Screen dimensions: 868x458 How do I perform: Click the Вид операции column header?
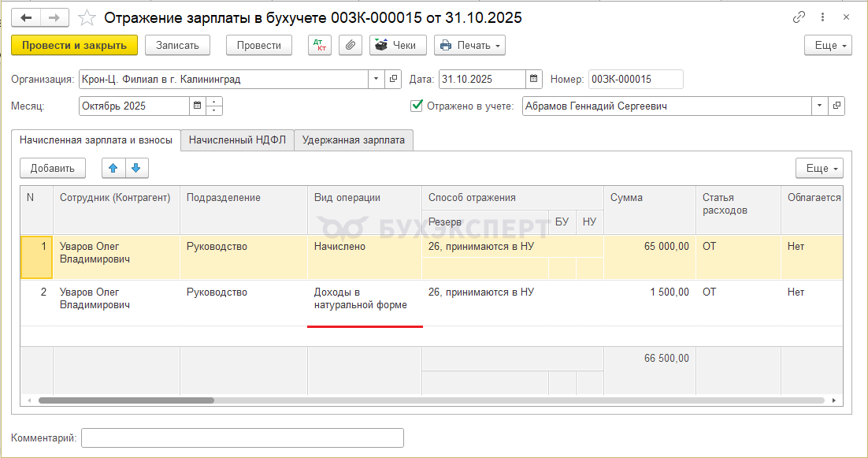pos(364,210)
